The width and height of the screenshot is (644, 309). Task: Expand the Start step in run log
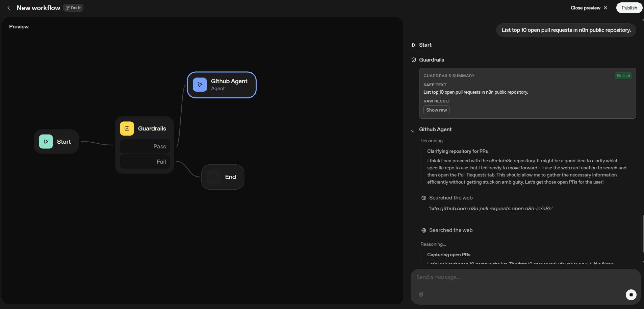pos(421,45)
